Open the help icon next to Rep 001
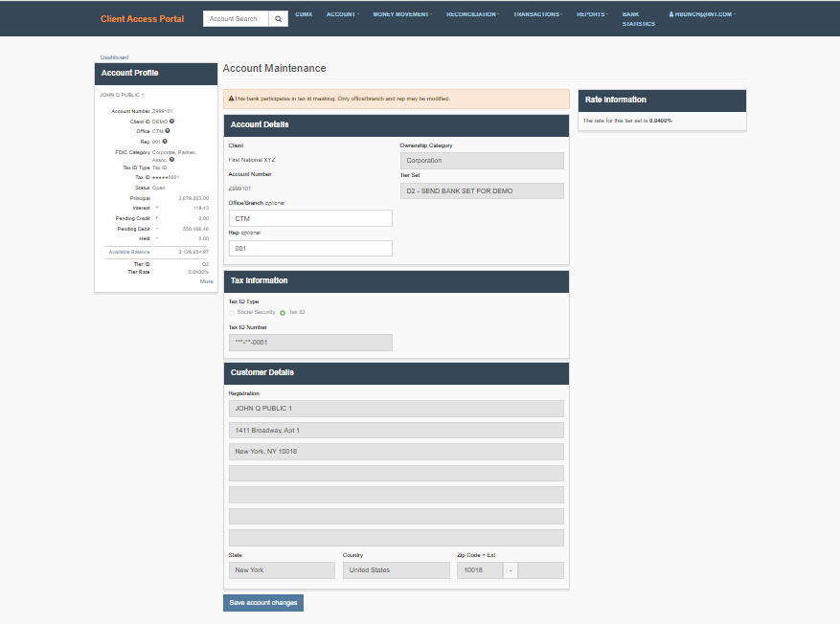This screenshot has width=840, height=624. pyautogui.click(x=165, y=142)
